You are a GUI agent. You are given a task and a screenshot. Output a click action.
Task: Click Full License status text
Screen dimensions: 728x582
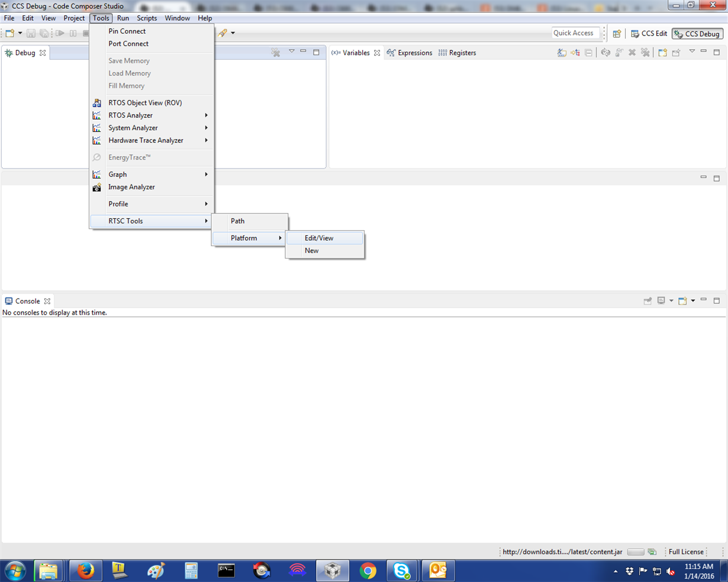coord(686,552)
